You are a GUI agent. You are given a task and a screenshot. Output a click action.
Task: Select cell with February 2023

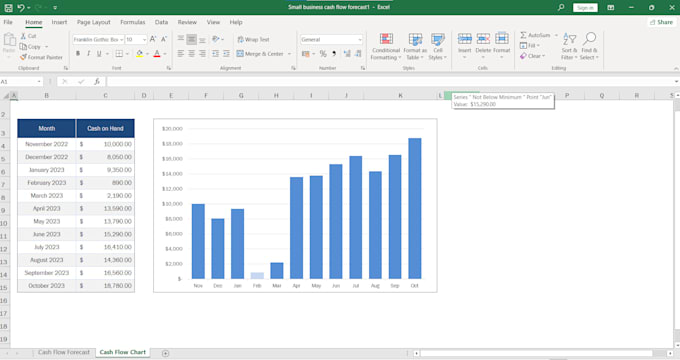pyautogui.click(x=46, y=183)
